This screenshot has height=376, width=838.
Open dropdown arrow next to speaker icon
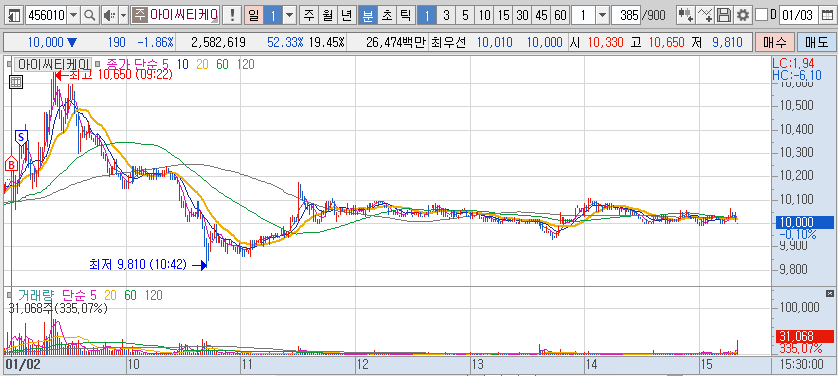(123, 15)
